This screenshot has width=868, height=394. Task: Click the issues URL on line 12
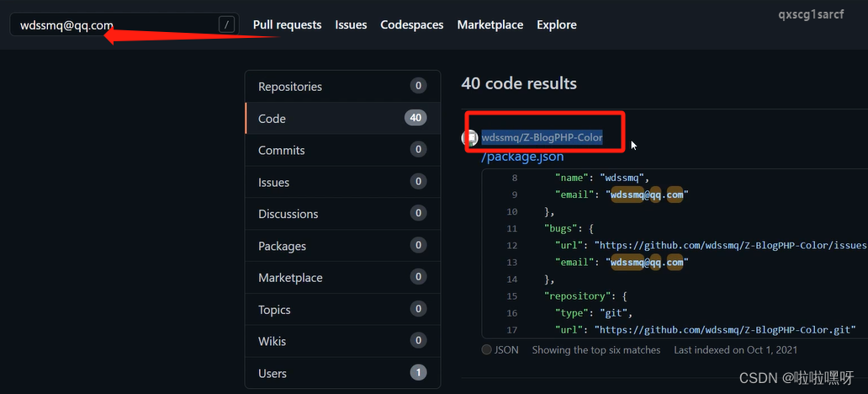pyautogui.click(x=730, y=245)
